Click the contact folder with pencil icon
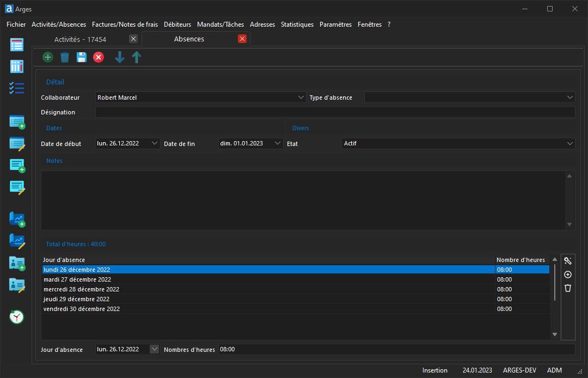Screen dimensions: 588x378 coord(17,285)
